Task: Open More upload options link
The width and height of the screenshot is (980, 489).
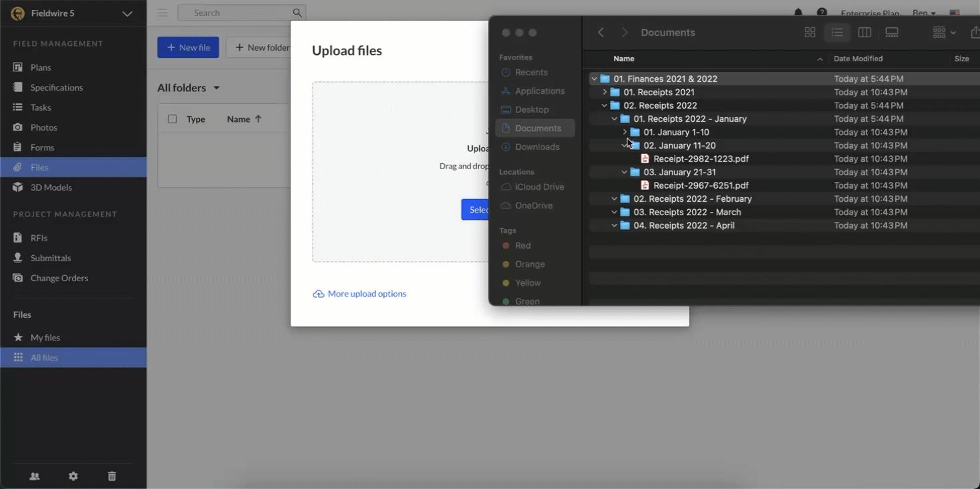Action: coord(366,294)
